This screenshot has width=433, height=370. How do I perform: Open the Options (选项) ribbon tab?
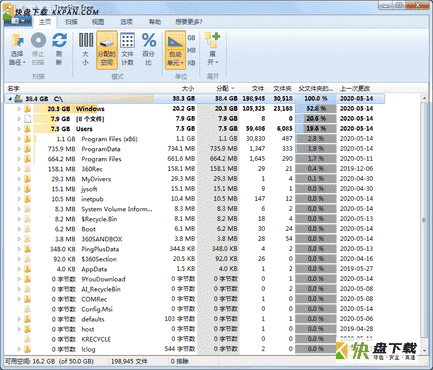click(x=126, y=22)
